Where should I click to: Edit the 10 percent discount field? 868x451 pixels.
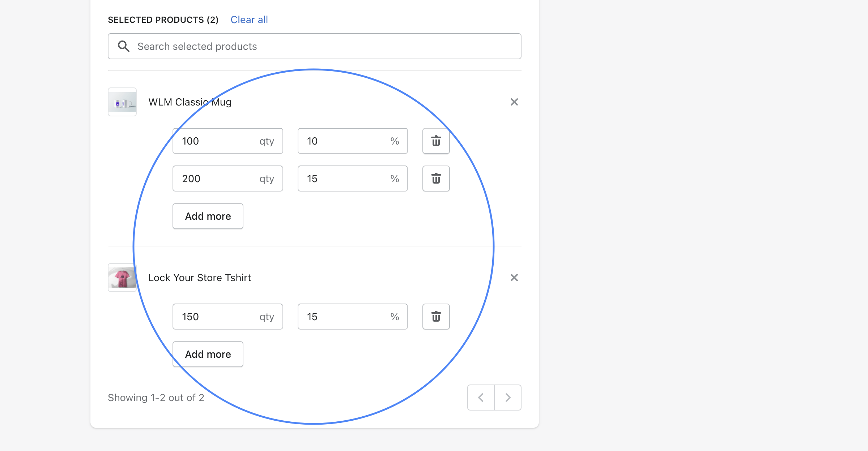[353, 141]
